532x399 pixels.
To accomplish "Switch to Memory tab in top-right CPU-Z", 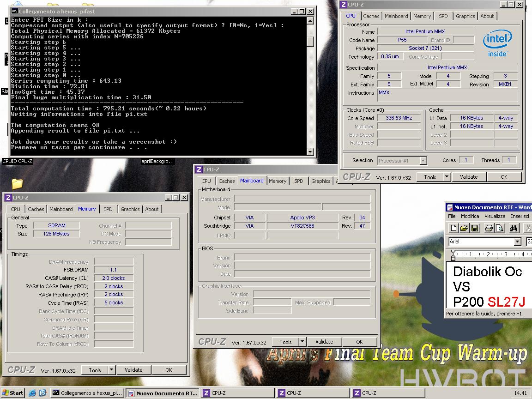I will click(x=422, y=16).
